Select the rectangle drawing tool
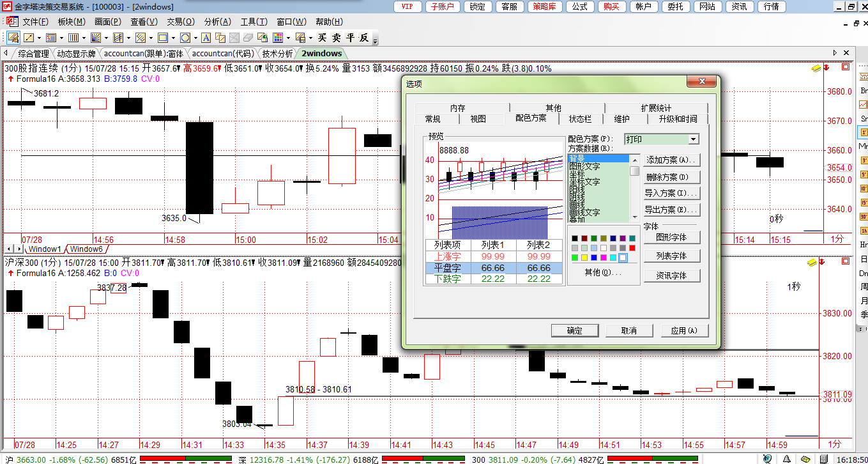The width and height of the screenshot is (868, 464). point(162,38)
